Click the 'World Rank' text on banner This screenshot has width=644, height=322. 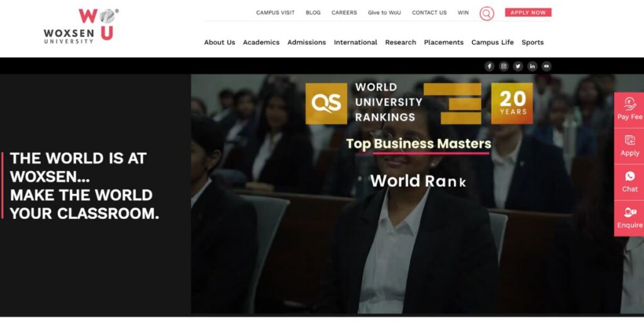[418, 181]
